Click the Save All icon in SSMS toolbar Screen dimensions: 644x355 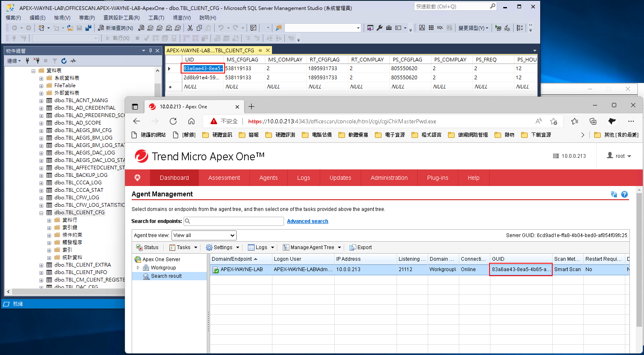[x=88, y=28]
